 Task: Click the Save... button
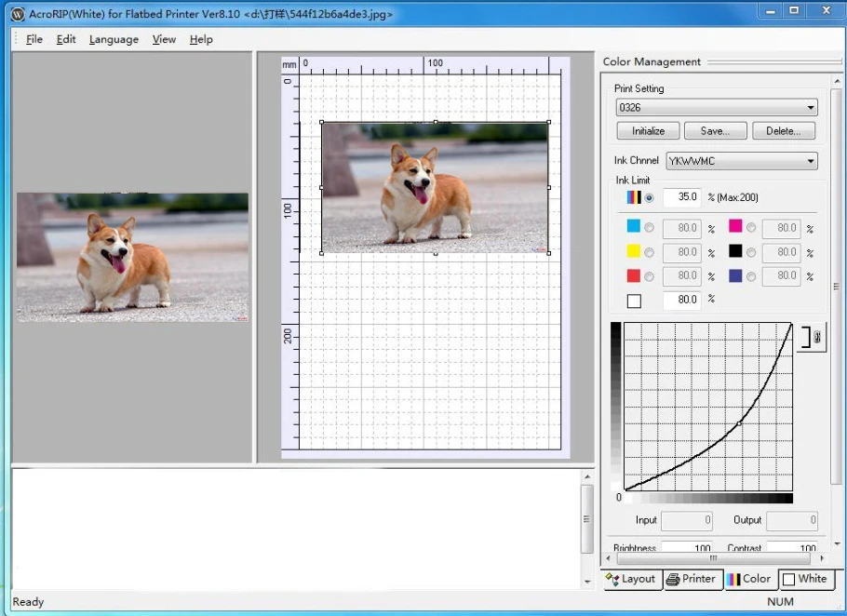[715, 131]
